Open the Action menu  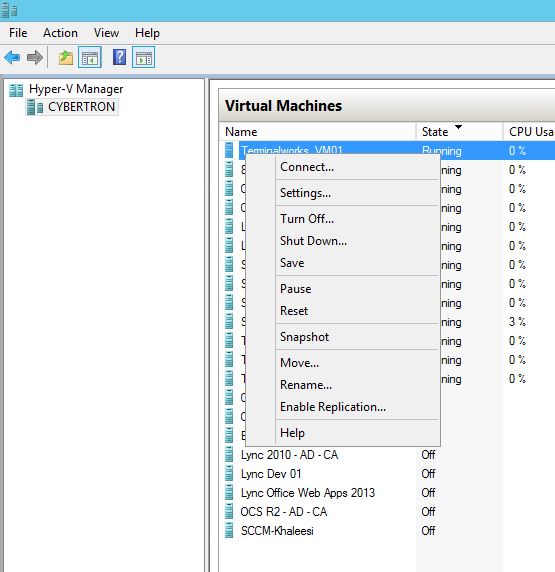60,33
